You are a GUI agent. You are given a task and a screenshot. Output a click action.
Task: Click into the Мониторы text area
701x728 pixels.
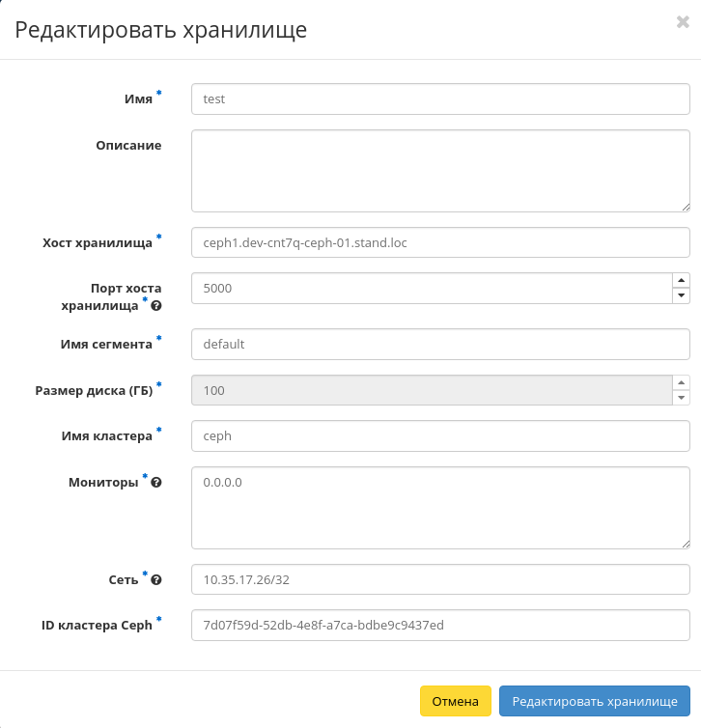pyautogui.click(x=440, y=508)
